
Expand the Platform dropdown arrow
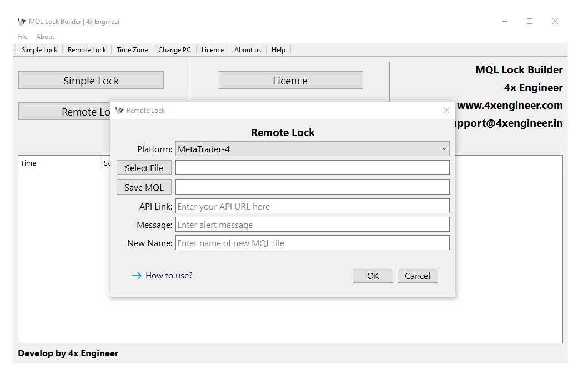click(x=444, y=149)
